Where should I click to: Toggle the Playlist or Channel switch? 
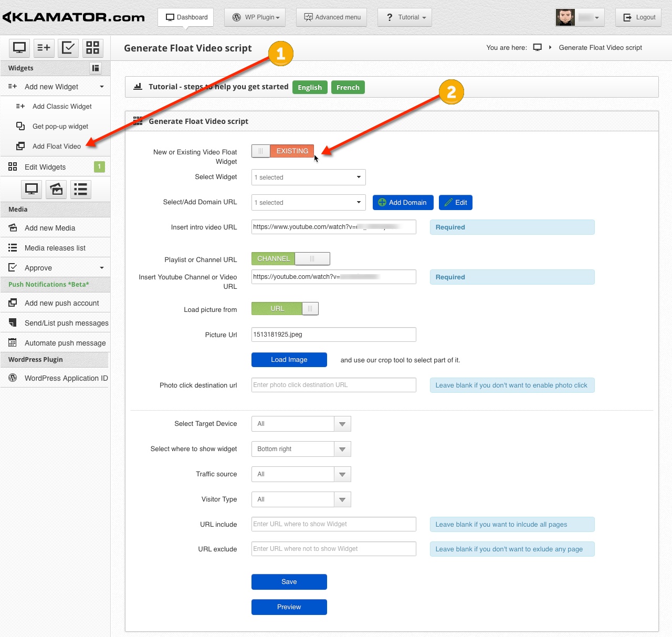[291, 259]
